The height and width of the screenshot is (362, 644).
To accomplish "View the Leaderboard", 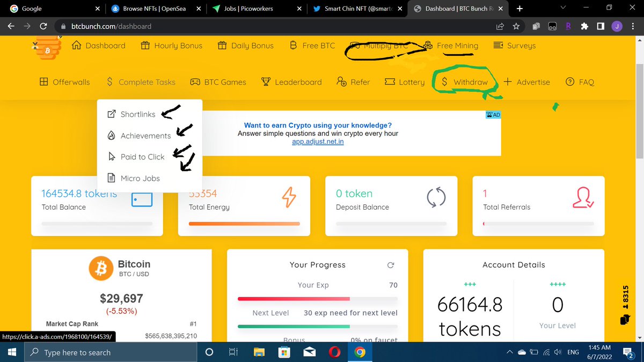I will tap(291, 82).
